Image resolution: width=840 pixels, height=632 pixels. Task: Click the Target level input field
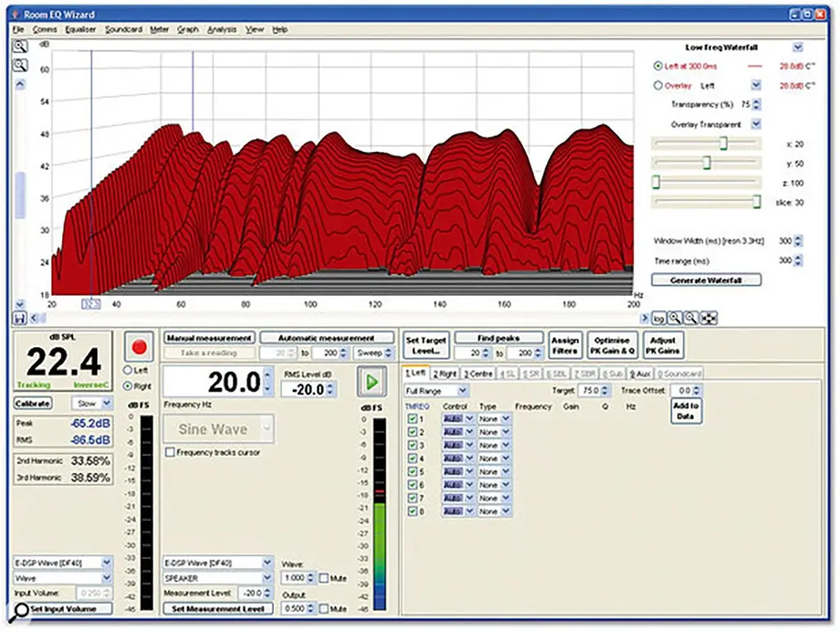pos(590,390)
